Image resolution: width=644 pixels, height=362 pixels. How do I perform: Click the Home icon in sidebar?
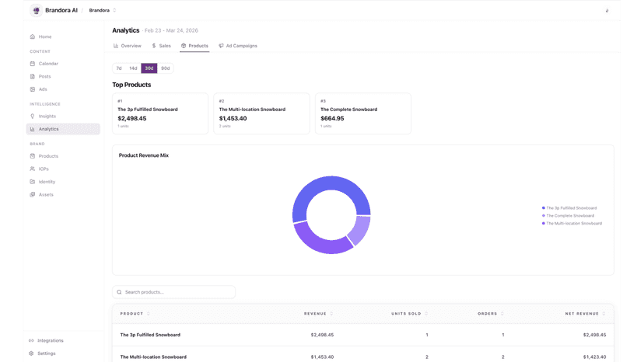[x=33, y=37]
